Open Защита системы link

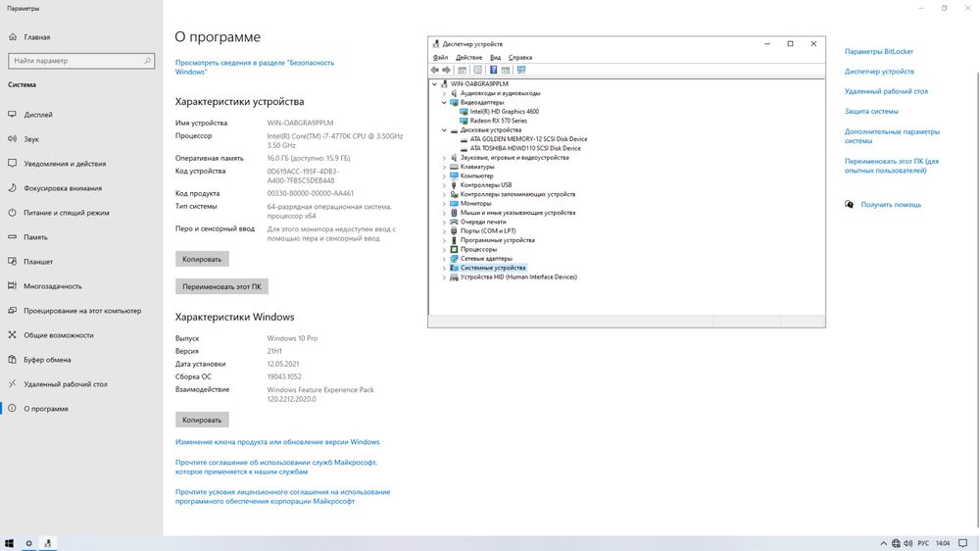click(871, 112)
